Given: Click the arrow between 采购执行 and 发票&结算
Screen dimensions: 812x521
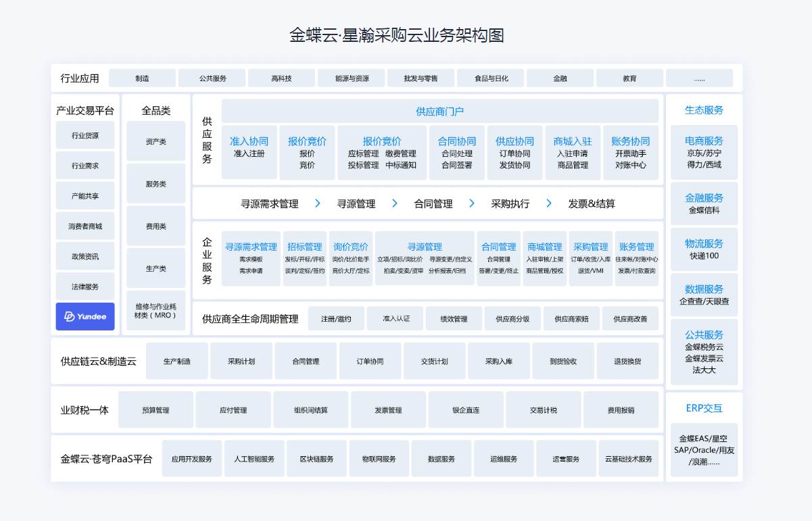Looking at the screenshot, I should [549, 203].
